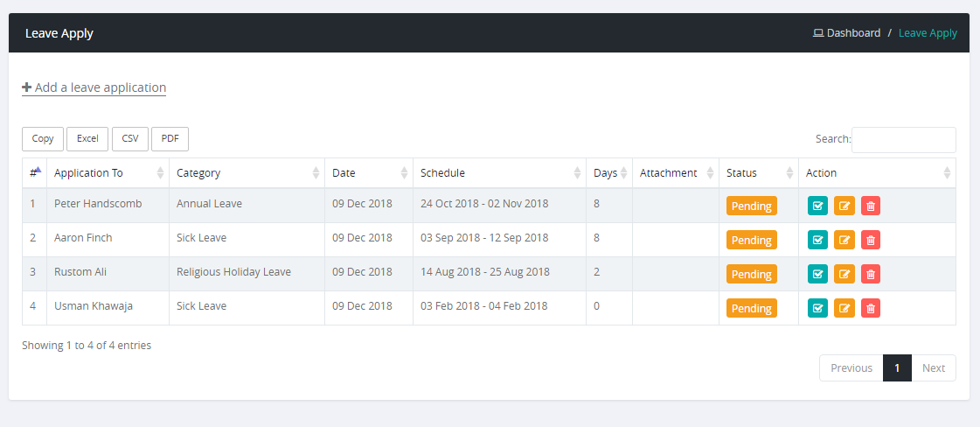Export table as PDF
The width and height of the screenshot is (980, 427).
coord(170,139)
